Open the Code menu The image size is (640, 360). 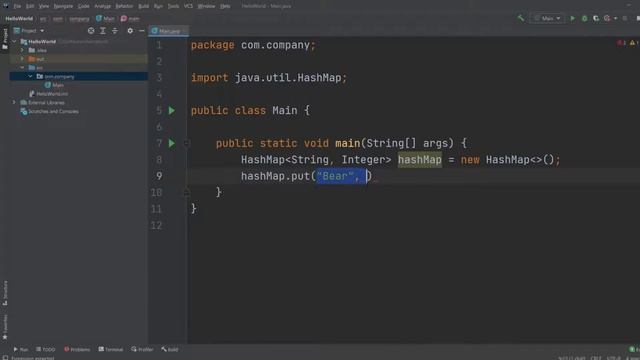pos(84,6)
